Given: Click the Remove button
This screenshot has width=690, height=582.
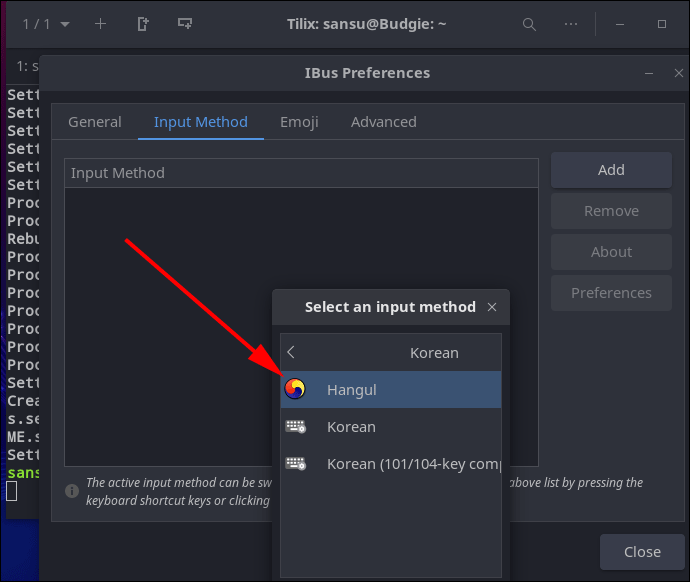Looking at the screenshot, I should pos(611,211).
